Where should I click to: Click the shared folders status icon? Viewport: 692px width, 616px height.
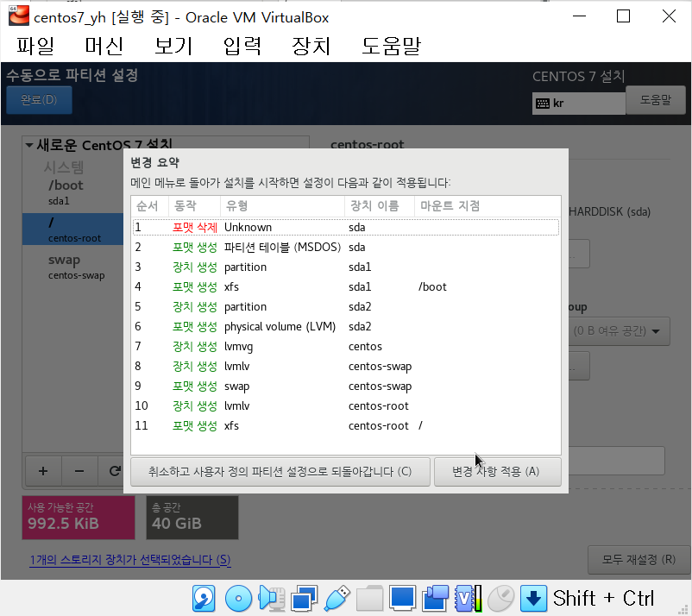coord(369,599)
